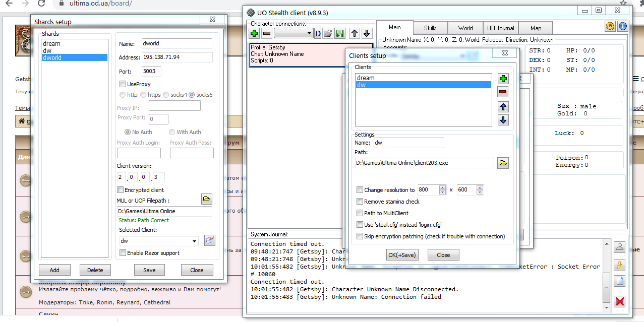
Task: Open the dropdown in Character connections toolbar
Action: pos(309,33)
